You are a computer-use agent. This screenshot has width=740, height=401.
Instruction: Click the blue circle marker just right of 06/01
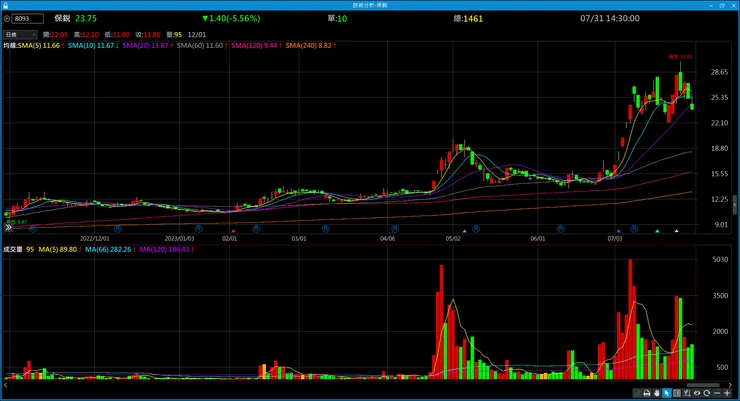[x=561, y=229]
